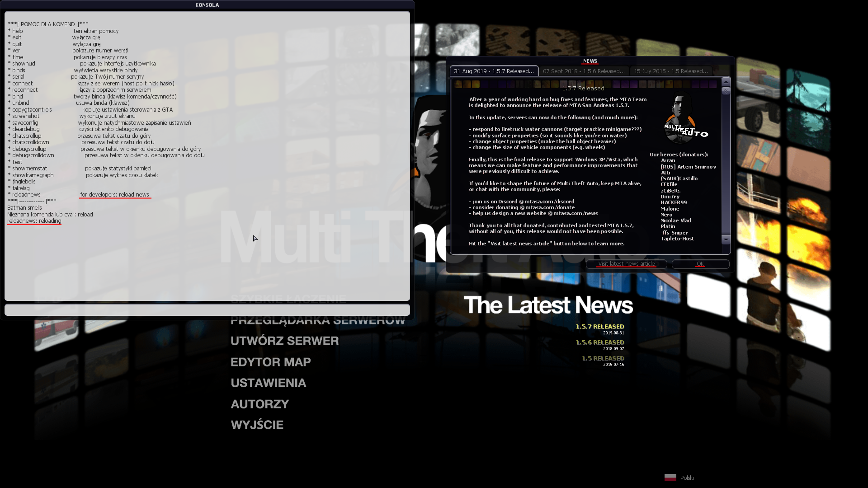Open UTWÓRZ SERWER menu item

tap(284, 341)
